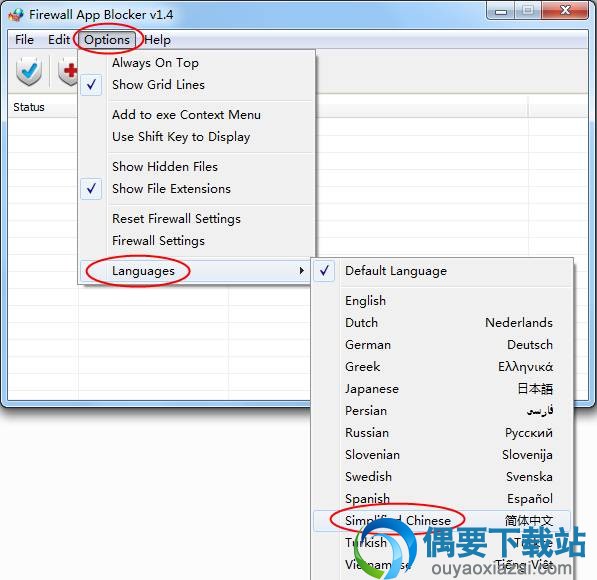
Task: Expand the Languages submenu
Action: pyautogui.click(x=196, y=271)
